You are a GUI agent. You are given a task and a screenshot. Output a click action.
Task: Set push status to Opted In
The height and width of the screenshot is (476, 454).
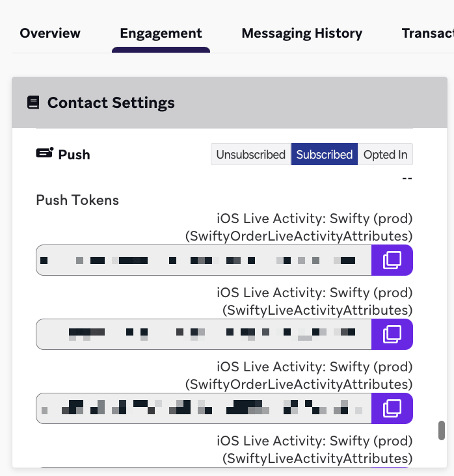point(385,154)
